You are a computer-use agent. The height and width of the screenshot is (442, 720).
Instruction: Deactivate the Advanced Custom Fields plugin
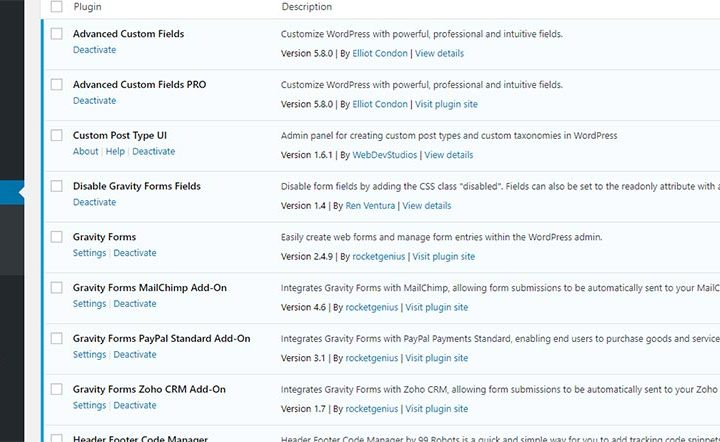pos(94,50)
